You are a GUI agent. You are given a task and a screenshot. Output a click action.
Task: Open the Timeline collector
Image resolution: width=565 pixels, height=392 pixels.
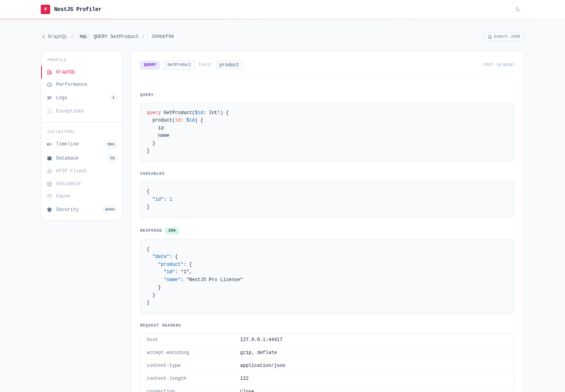82,144
